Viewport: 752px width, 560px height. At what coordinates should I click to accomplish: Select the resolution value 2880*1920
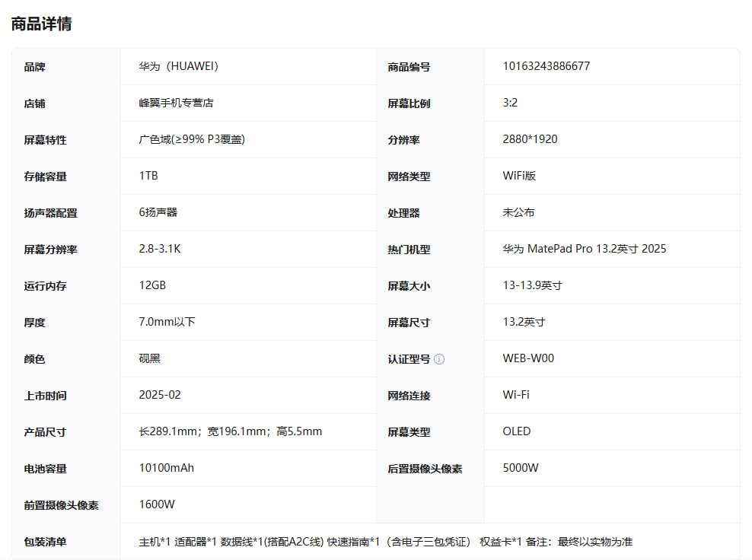point(530,139)
